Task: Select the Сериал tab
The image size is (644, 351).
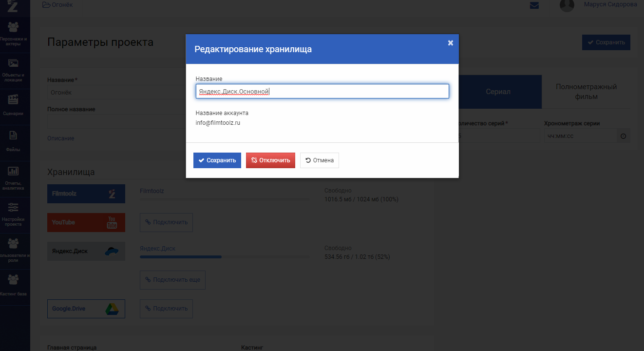Action: [x=498, y=92]
